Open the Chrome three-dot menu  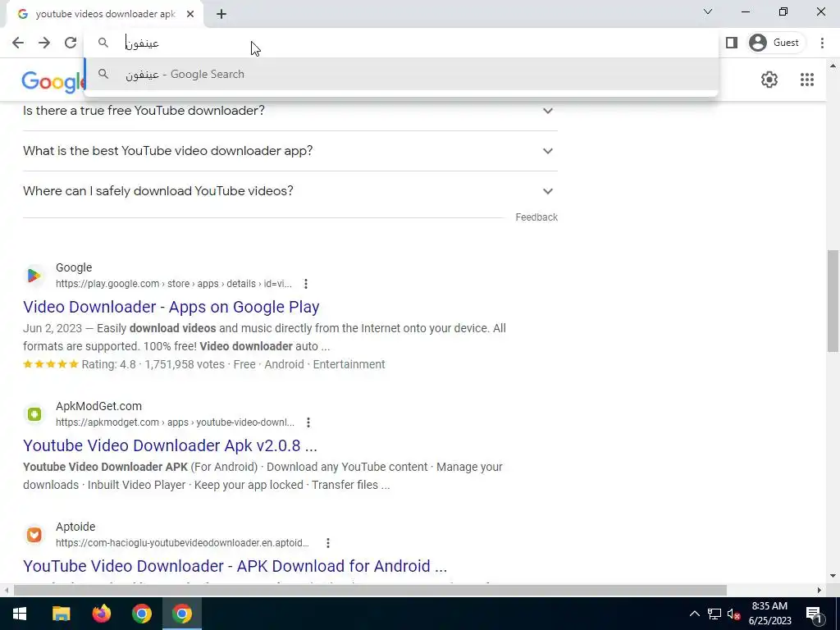(x=822, y=43)
